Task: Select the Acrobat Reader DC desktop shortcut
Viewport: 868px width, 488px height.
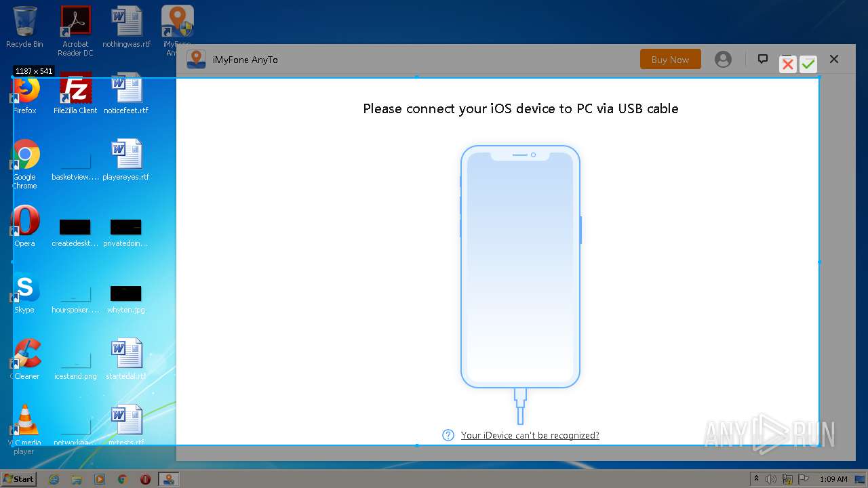Action: 75,31
